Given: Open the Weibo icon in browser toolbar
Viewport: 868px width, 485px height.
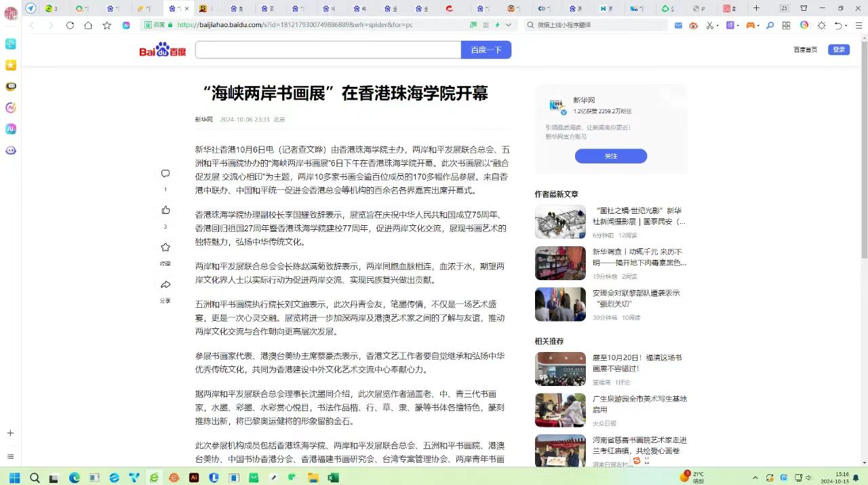Looking at the screenshot, I should point(693,25).
